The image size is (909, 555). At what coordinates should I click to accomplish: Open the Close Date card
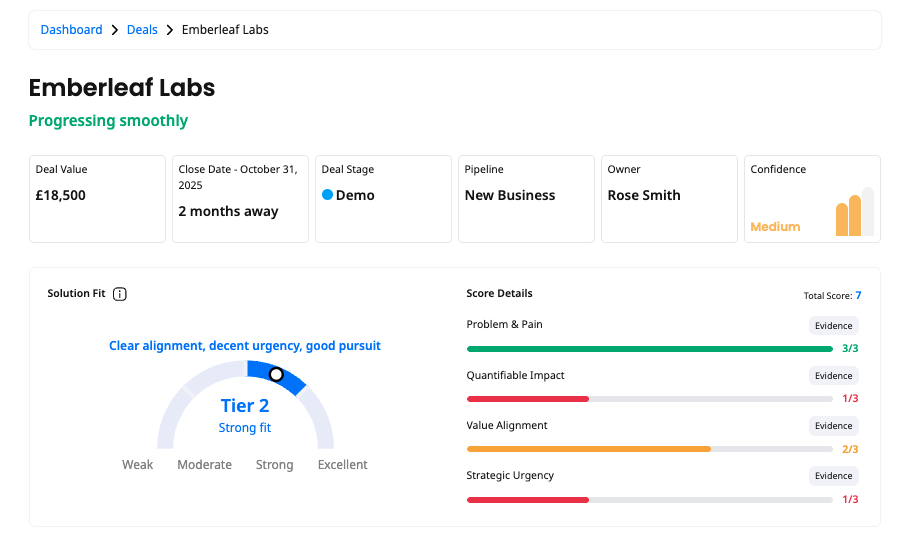click(240, 199)
